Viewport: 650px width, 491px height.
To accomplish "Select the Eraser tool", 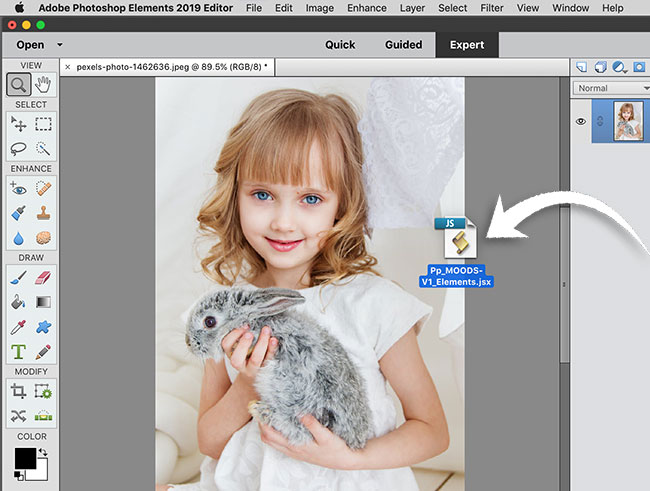I will coord(43,277).
